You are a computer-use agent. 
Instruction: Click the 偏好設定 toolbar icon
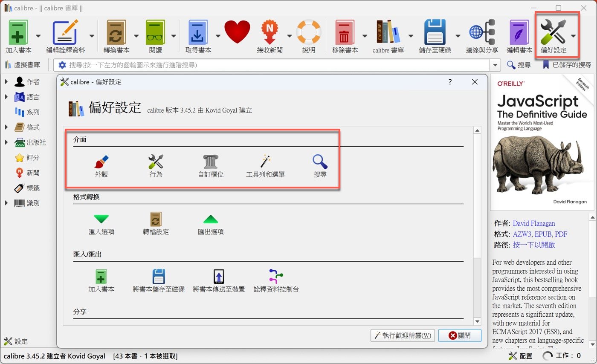coord(553,32)
